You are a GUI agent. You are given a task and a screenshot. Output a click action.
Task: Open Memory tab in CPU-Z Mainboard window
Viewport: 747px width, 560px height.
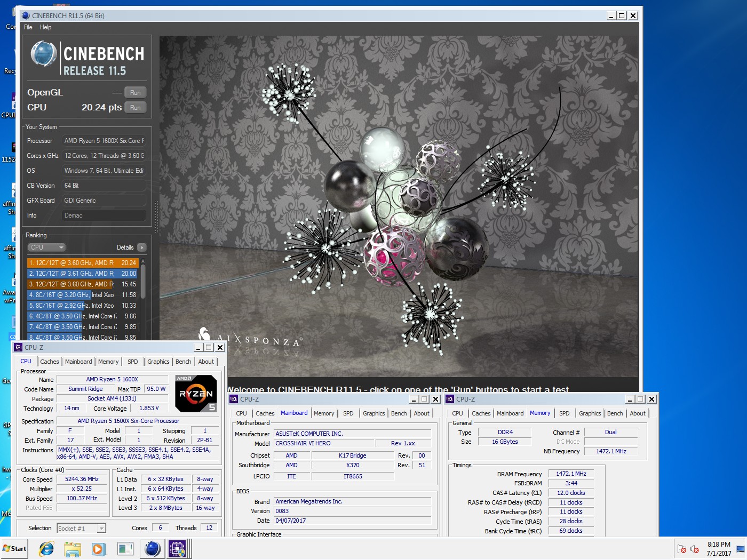[x=324, y=413]
